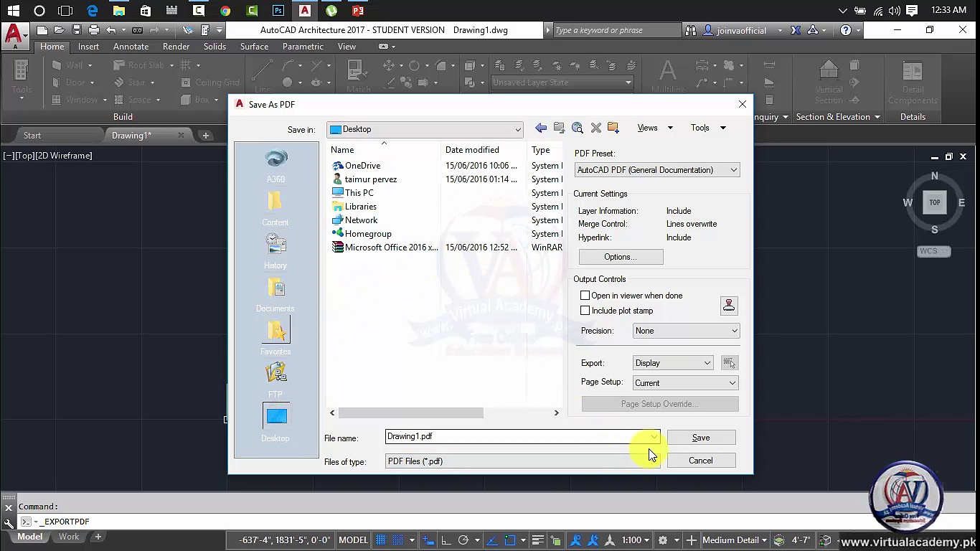Click the Open folder icon in Quick Access toolbar
This screenshot has height=551, width=980.
(60, 30)
